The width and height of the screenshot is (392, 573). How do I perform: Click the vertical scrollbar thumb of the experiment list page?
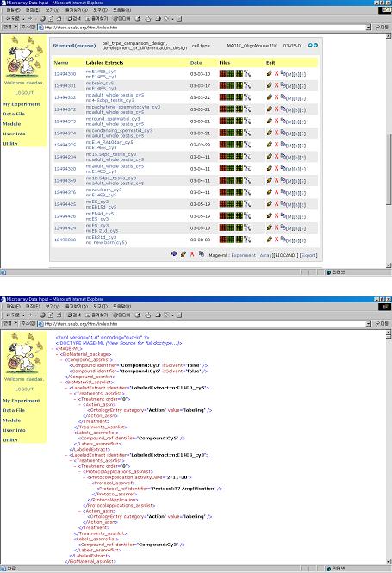tap(389, 169)
